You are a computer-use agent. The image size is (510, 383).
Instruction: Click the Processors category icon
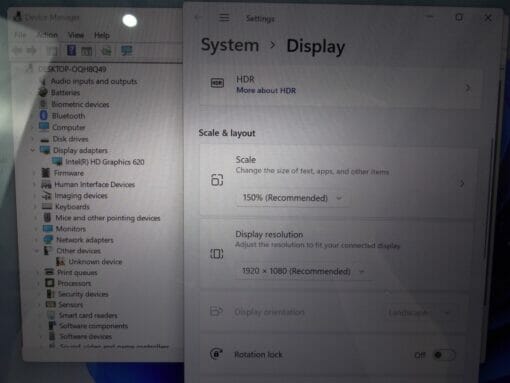(x=50, y=283)
